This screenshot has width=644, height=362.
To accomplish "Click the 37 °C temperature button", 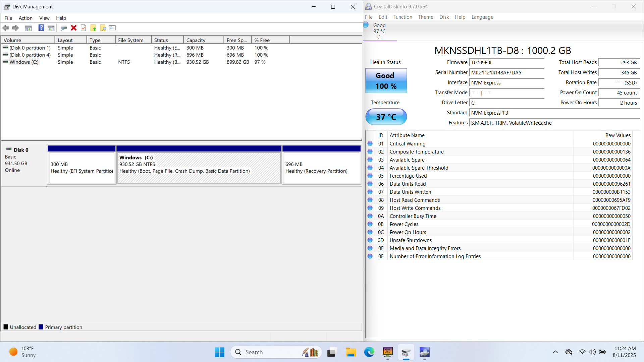I will click(x=386, y=117).
